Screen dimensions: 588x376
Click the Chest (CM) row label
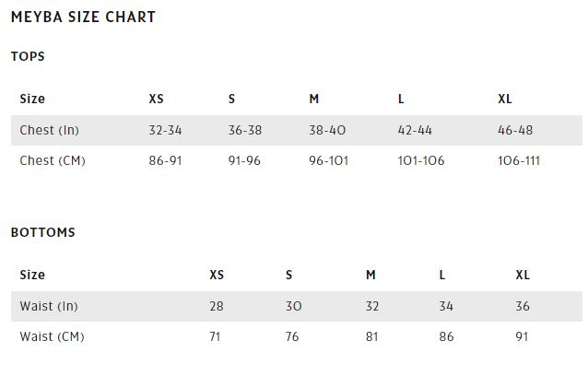click(x=53, y=160)
